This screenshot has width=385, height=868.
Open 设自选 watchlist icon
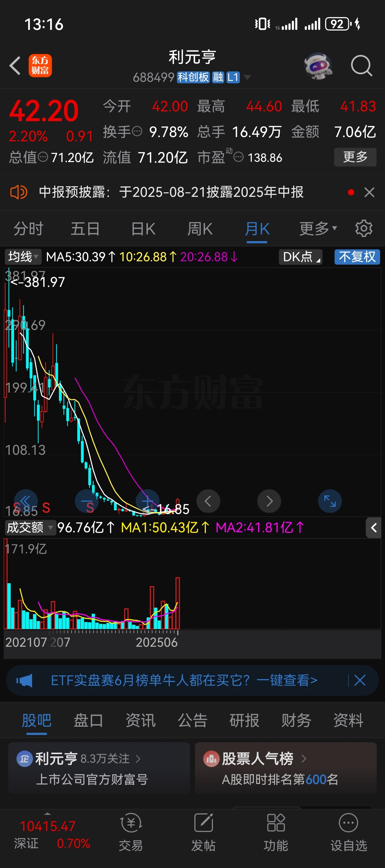pyautogui.click(x=349, y=832)
